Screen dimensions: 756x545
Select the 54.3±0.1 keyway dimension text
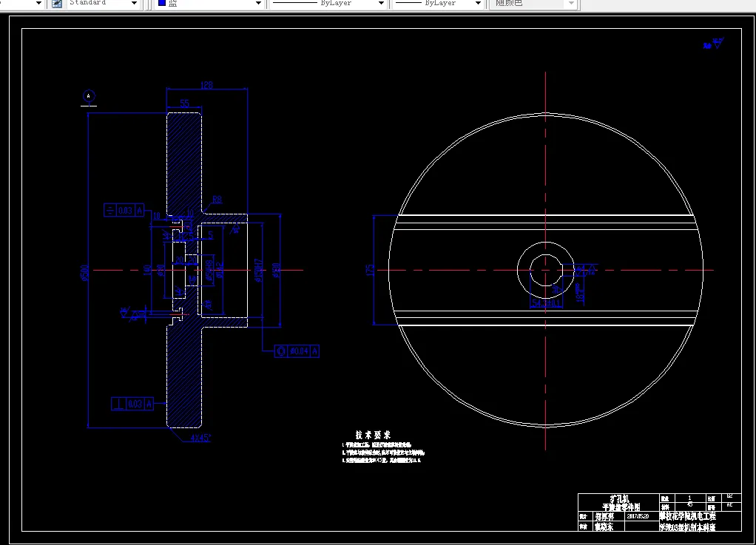click(546, 303)
